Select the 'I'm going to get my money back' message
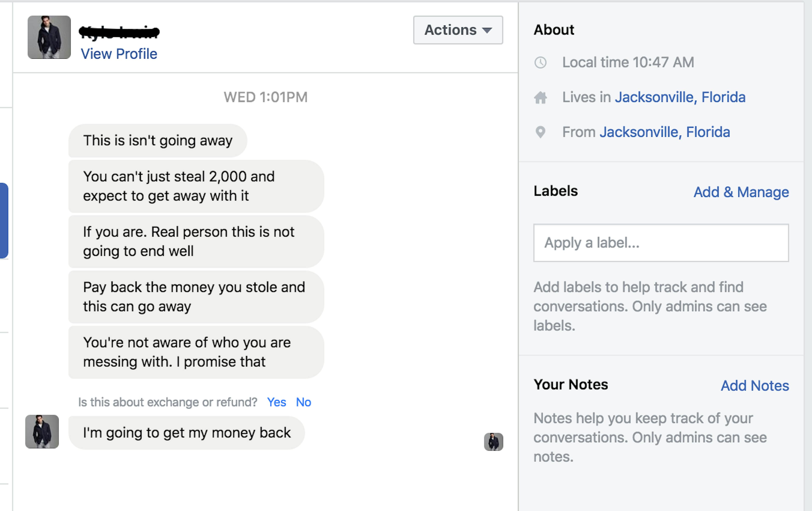This screenshot has height=511, width=812. click(187, 433)
